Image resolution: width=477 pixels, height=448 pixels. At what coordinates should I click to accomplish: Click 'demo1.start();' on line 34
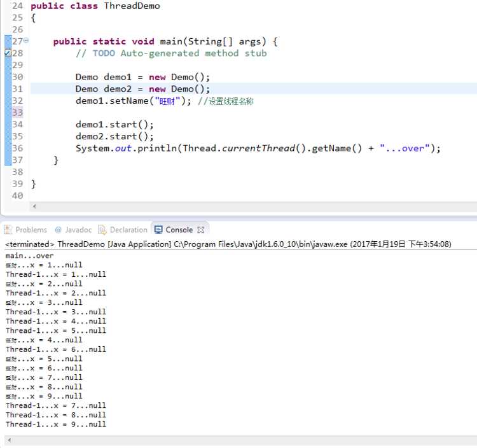(114, 125)
